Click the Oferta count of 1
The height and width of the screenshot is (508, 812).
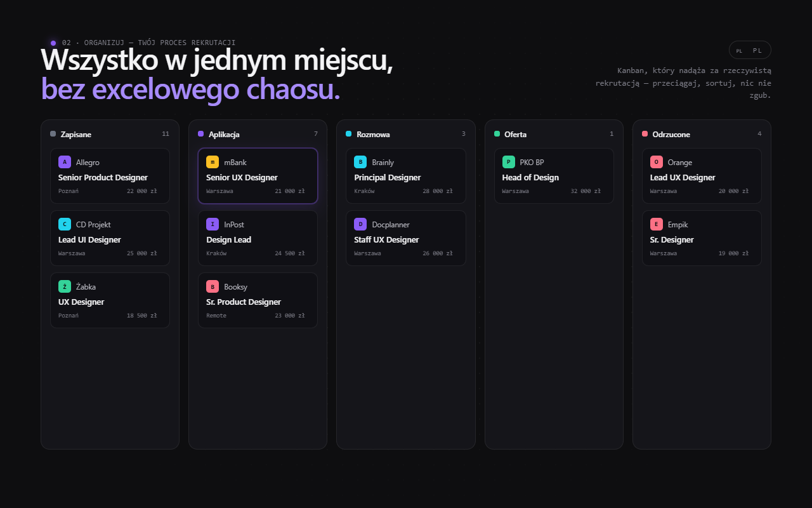pyautogui.click(x=612, y=134)
